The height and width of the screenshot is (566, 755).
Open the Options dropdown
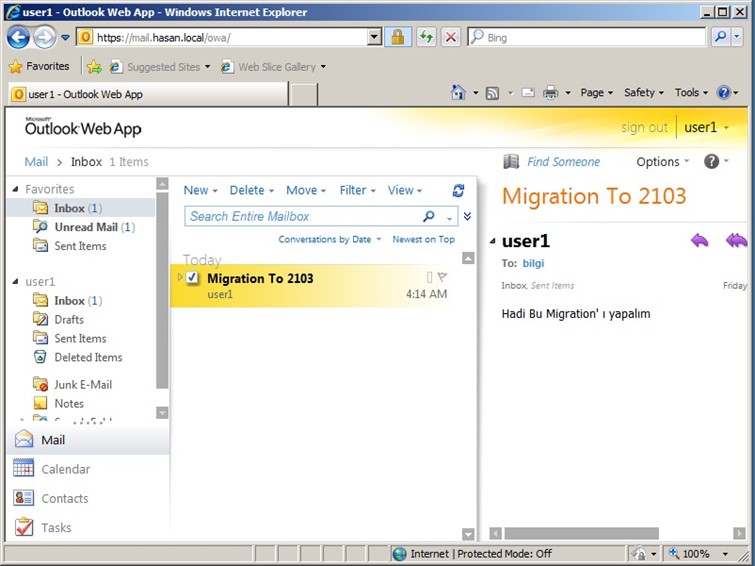tap(663, 162)
